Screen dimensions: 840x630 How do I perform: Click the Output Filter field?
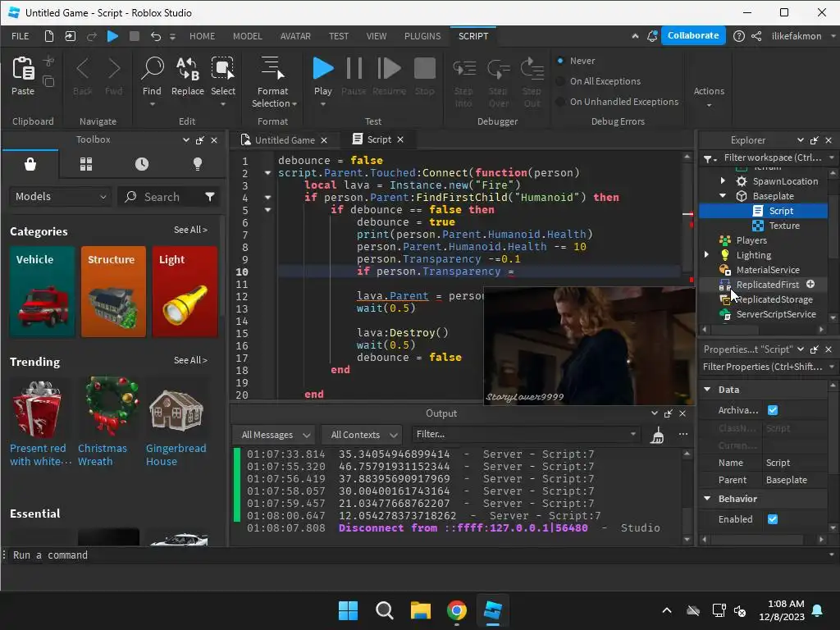pos(526,435)
